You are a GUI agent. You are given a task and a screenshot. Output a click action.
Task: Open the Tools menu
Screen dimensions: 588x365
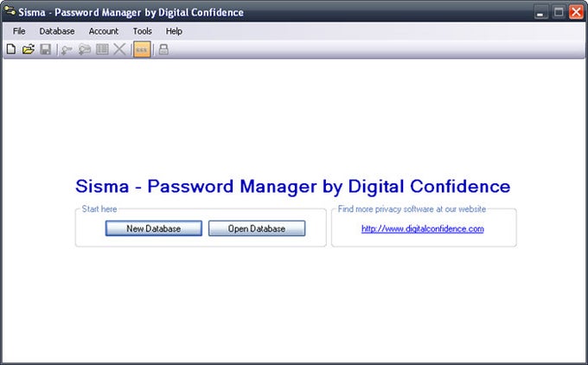point(142,31)
